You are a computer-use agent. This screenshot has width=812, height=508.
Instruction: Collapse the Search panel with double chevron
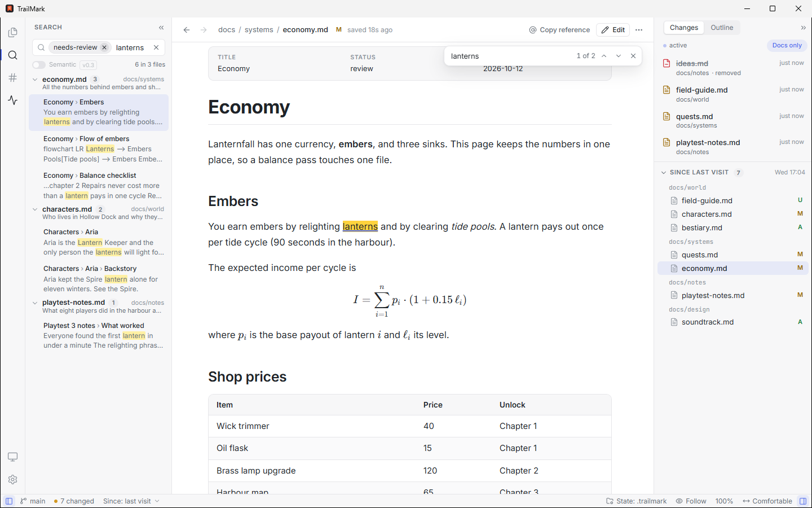point(161,27)
